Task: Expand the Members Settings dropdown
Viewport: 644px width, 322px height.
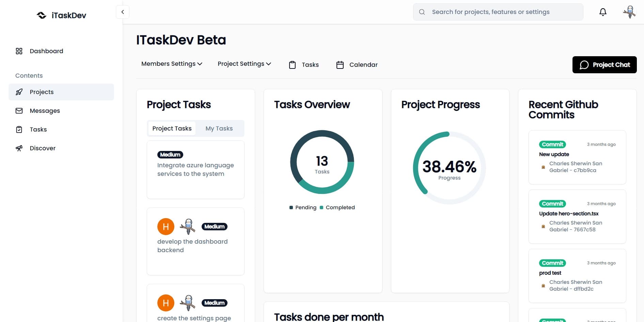Action: [x=172, y=64]
